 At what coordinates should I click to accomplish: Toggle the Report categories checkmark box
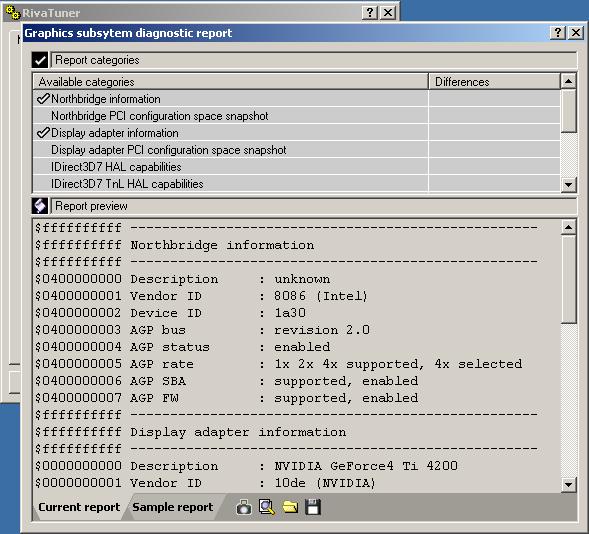click(x=40, y=60)
